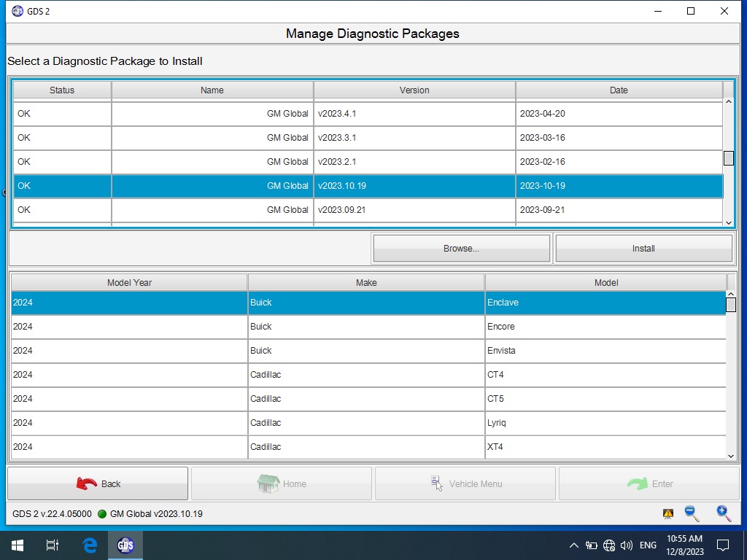Click the Back button with red arrow
The image size is (747, 560).
(x=98, y=483)
